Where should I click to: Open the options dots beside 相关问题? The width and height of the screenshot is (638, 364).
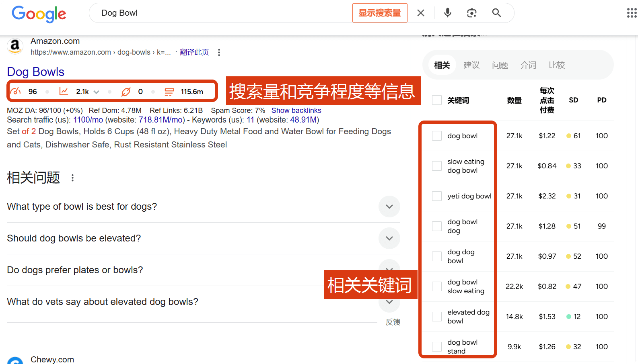point(72,178)
